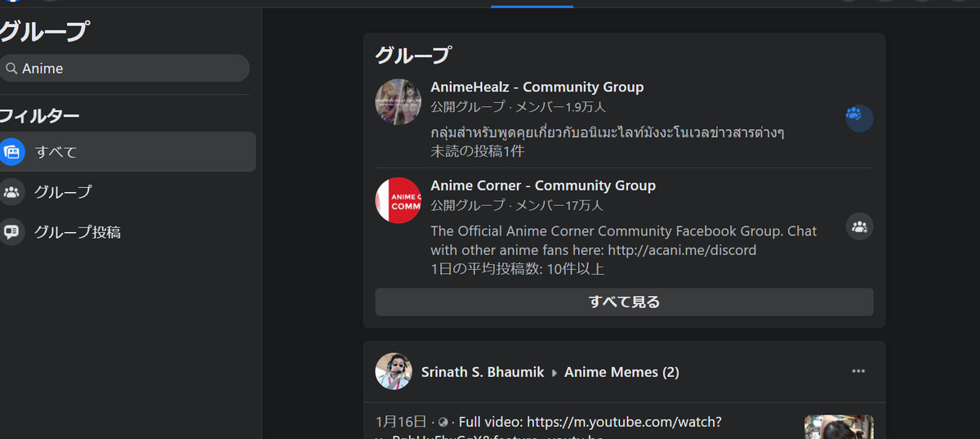Open AnimeHealz - Community Group title link
The height and width of the screenshot is (439, 980).
pos(537,87)
